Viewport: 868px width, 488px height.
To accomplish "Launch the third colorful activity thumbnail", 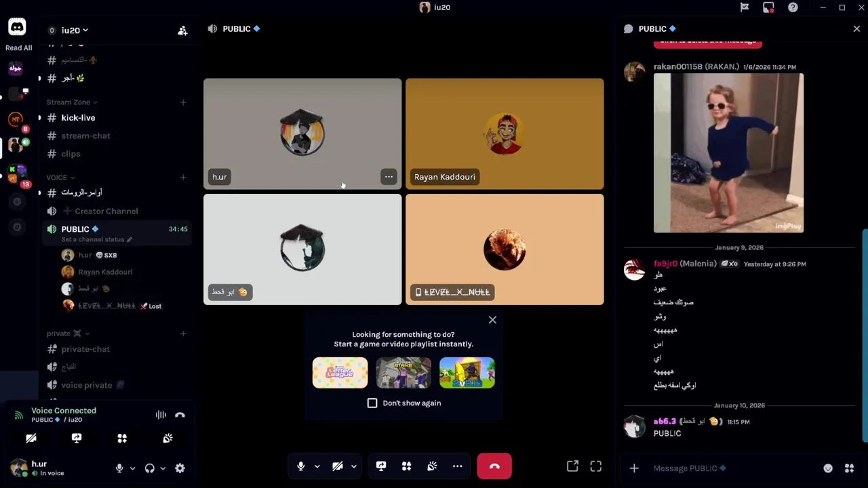I will point(467,373).
